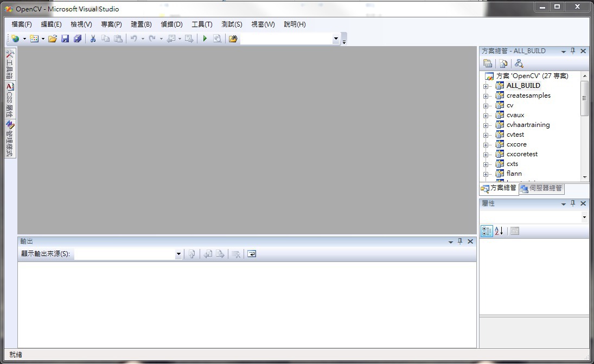Screen dimensions: 594x364
Task: Open the 專案(P) menu
Action: click(111, 24)
